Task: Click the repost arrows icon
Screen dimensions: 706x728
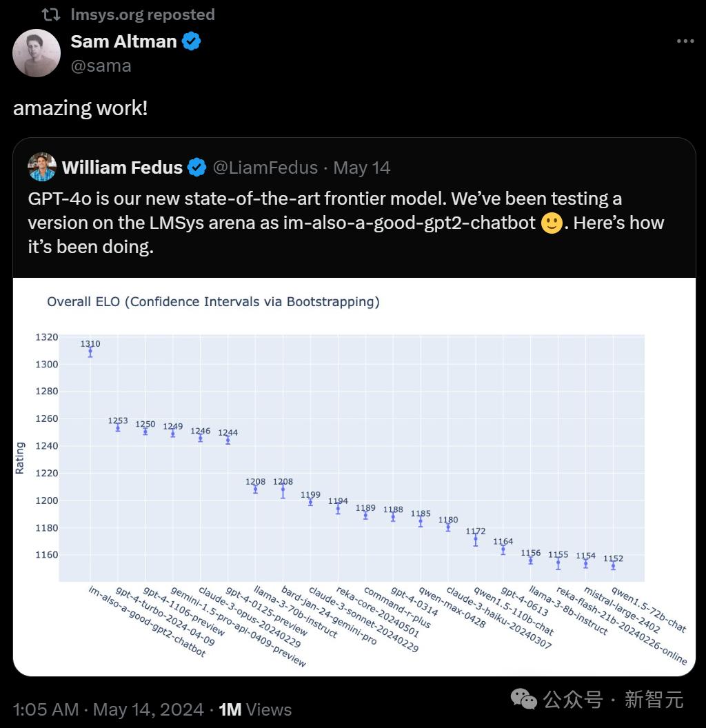Action: [51, 14]
